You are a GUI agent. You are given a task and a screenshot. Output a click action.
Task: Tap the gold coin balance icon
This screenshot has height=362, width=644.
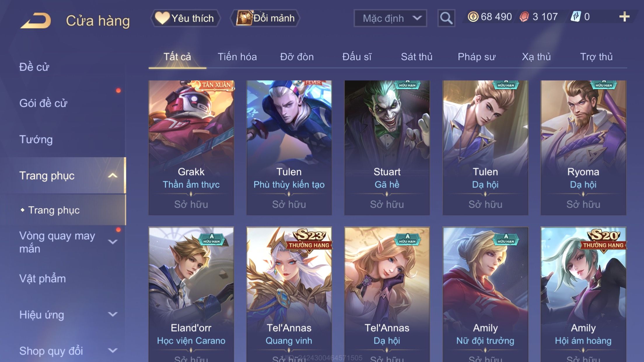[x=473, y=17]
